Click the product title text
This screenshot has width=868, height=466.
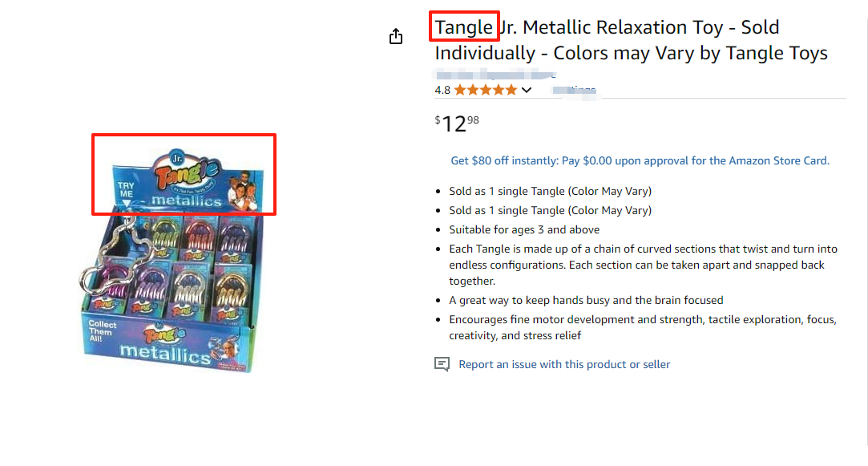(x=631, y=40)
